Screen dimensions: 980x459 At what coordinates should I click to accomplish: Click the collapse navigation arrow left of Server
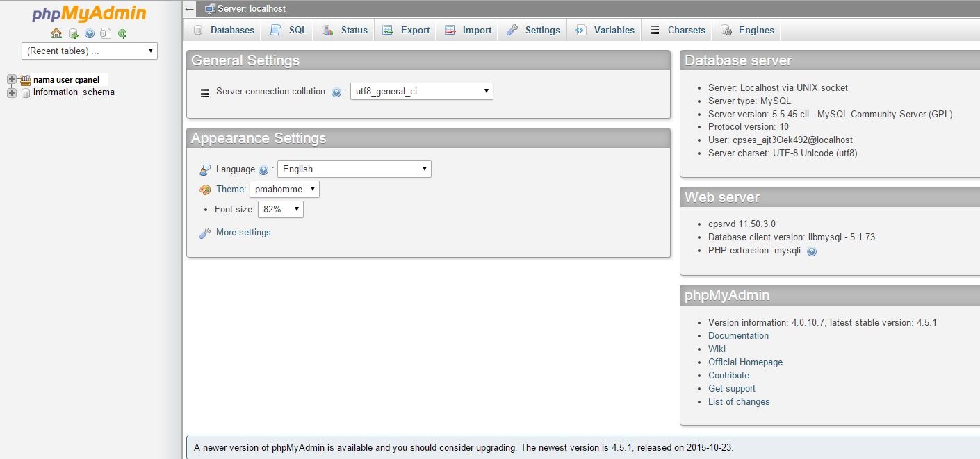point(190,9)
